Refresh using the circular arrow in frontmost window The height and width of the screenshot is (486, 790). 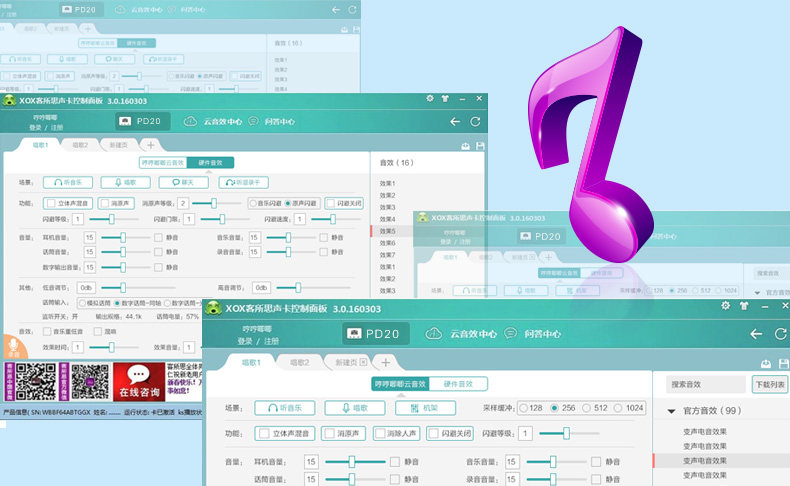click(x=781, y=333)
